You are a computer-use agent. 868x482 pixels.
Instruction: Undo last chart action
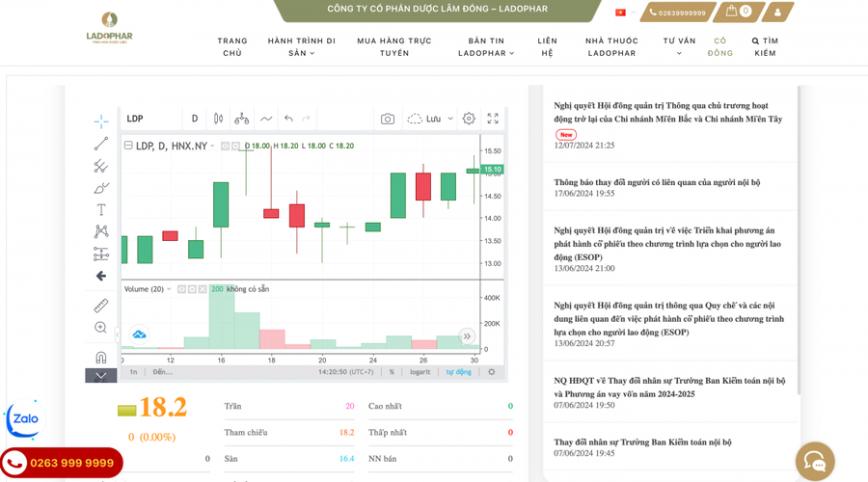click(288, 119)
